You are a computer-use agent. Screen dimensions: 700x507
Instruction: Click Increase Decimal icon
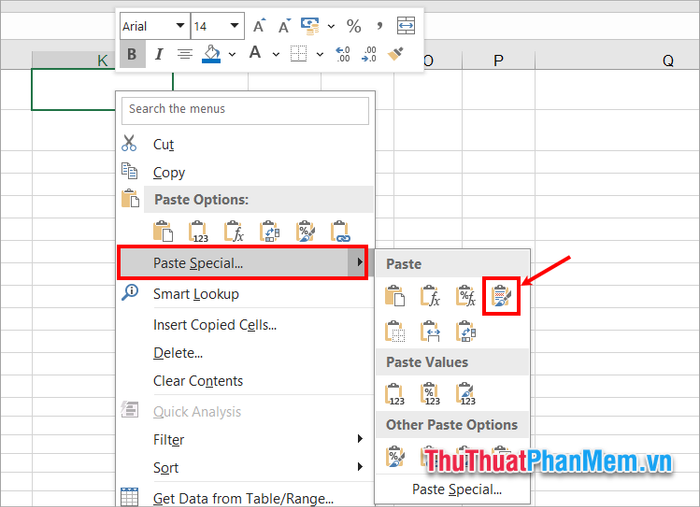(343, 54)
